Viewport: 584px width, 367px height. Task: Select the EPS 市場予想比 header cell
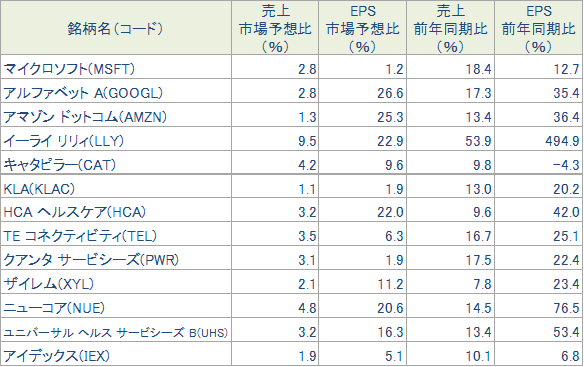(362, 28)
